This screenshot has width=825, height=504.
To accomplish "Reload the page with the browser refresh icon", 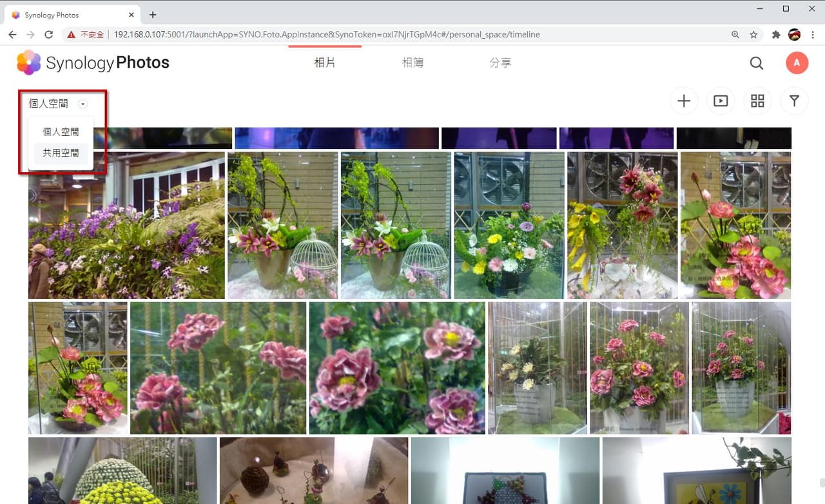I will pyautogui.click(x=48, y=35).
